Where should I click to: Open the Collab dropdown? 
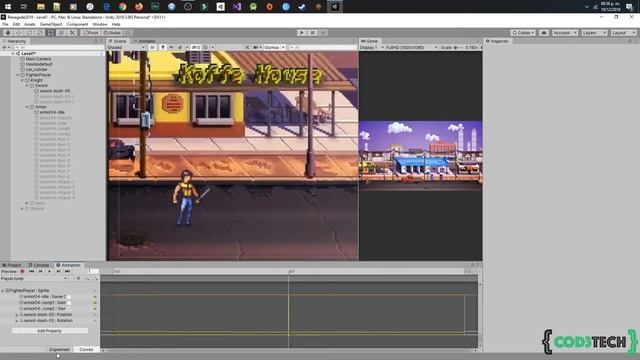(x=523, y=33)
